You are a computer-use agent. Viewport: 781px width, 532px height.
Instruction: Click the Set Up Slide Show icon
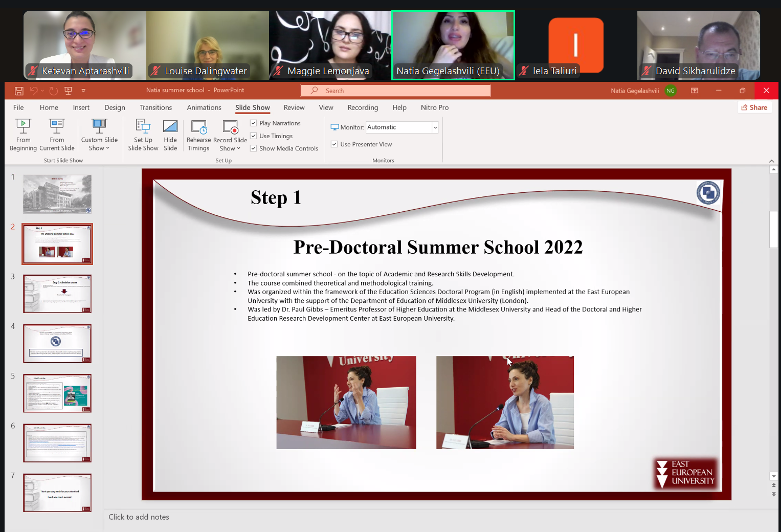tap(143, 135)
